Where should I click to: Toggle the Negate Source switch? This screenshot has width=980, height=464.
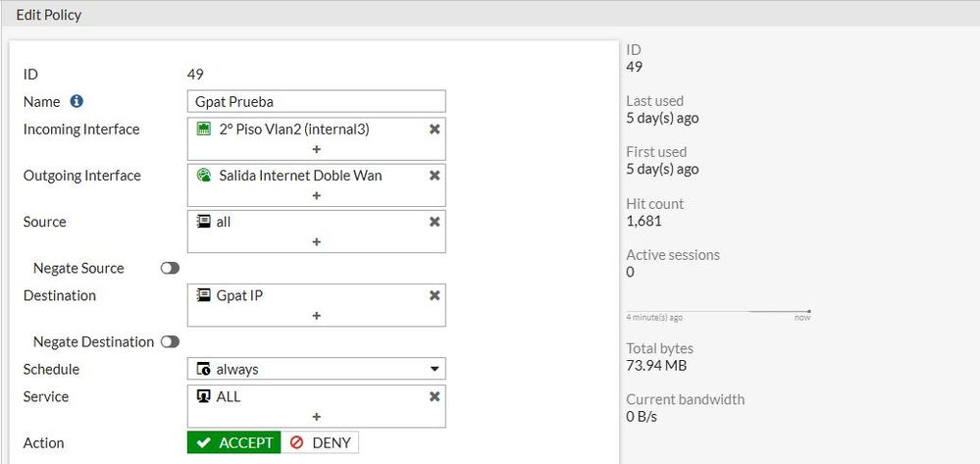pyautogui.click(x=170, y=268)
